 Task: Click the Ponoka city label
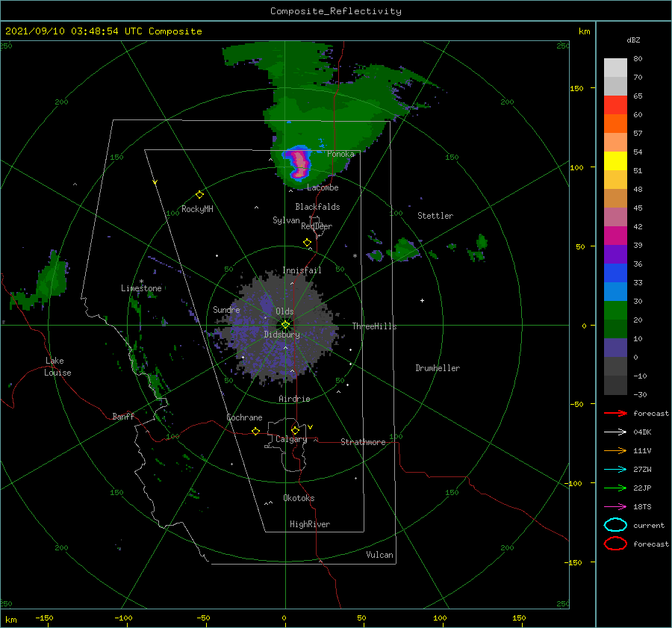pyautogui.click(x=340, y=154)
